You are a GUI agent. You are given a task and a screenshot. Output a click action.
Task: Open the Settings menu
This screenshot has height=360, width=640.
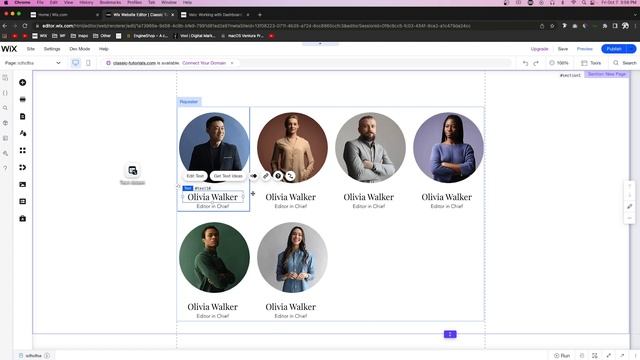(x=52, y=49)
